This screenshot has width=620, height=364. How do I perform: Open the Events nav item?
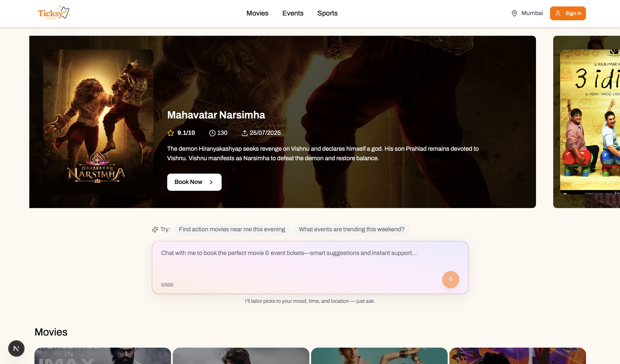point(293,13)
